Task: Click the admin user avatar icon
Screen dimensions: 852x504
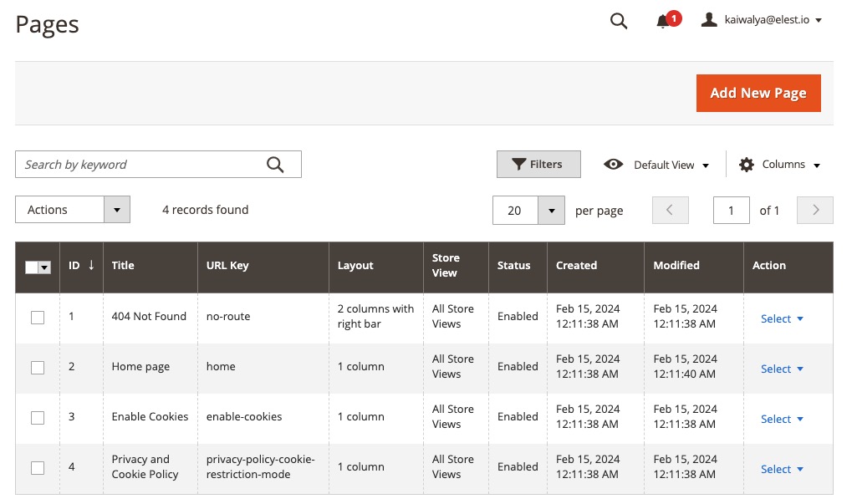Action: (x=710, y=20)
